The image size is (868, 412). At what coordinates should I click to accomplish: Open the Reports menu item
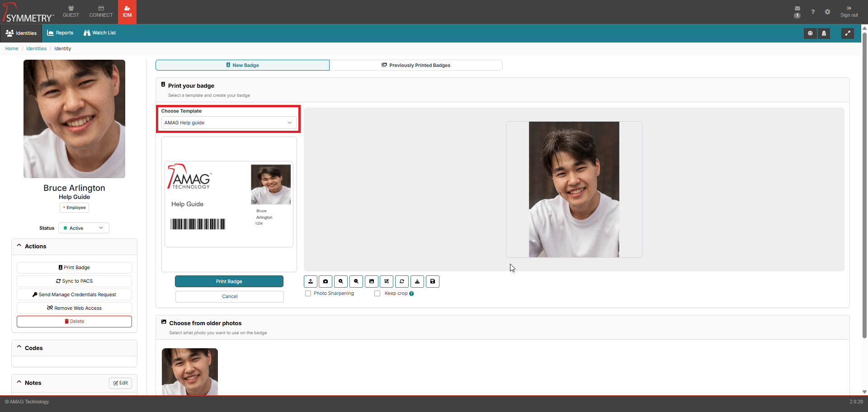pyautogui.click(x=60, y=33)
